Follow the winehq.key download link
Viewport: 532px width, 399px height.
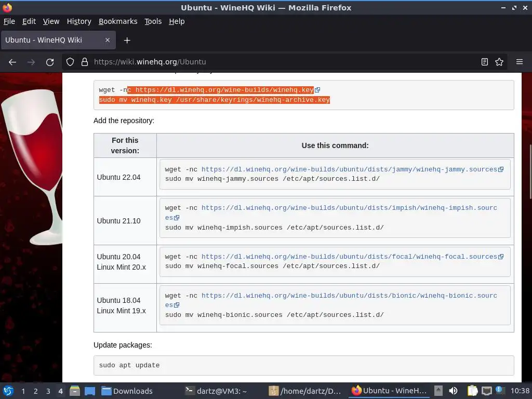click(224, 90)
